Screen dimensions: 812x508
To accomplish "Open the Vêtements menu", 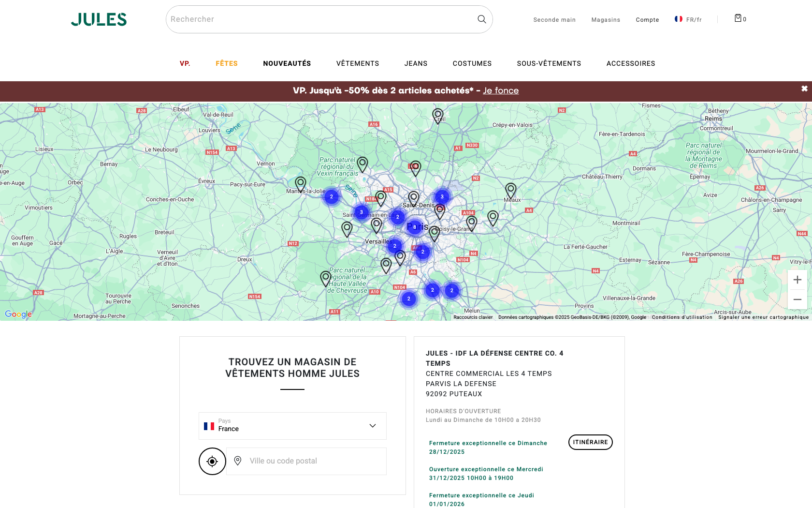I will pyautogui.click(x=358, y=63).
